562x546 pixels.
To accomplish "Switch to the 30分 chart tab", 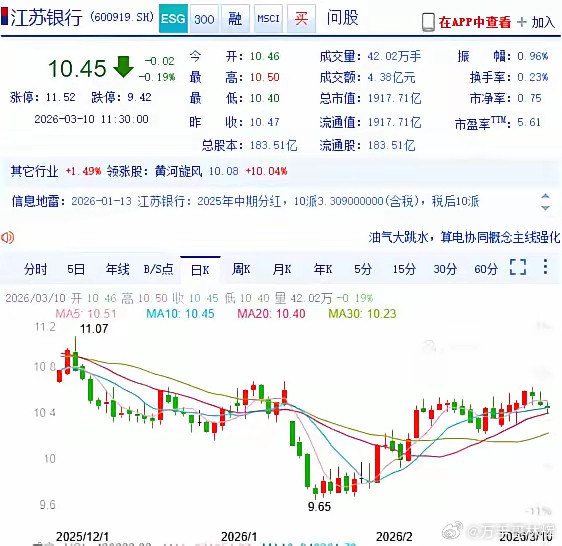I will tap(445, 269).
